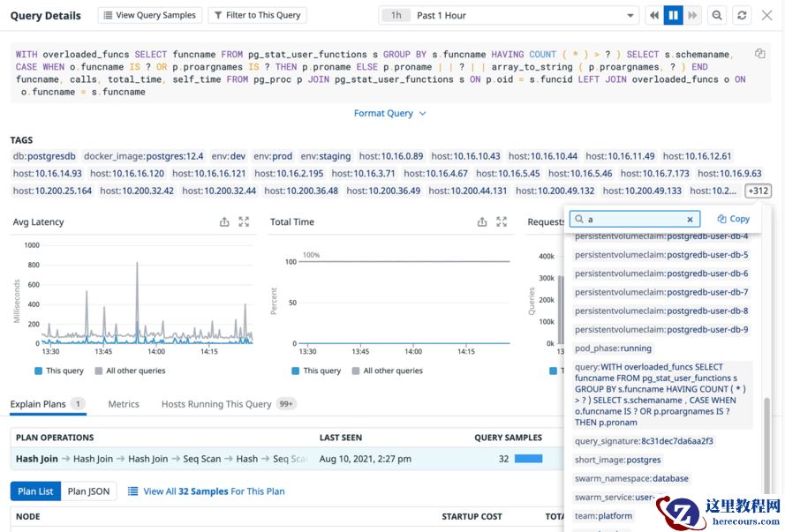The height and width of the screenshot is (532, 785).
Task: Click View Query Samples button
Action: point(150,16)
